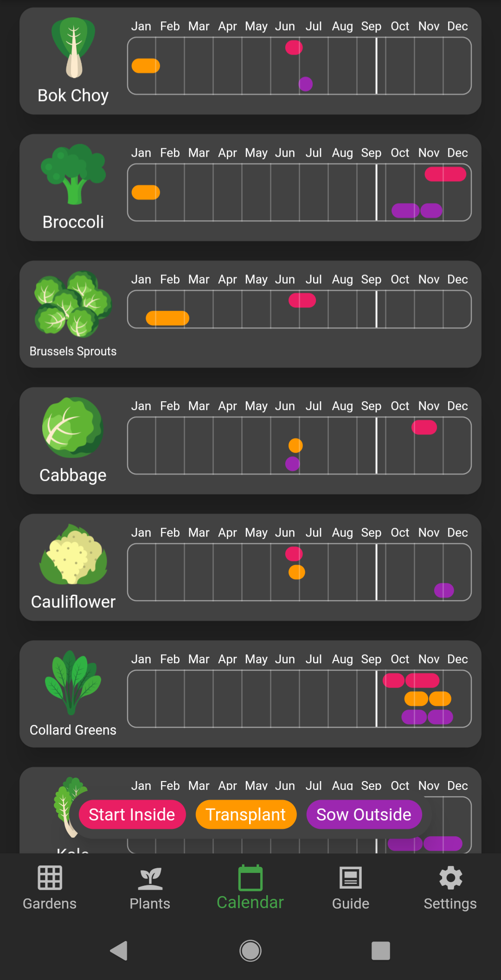Open the Collard Greens label
The height and width of the screenshot is (980, 501).
[73, 730]
